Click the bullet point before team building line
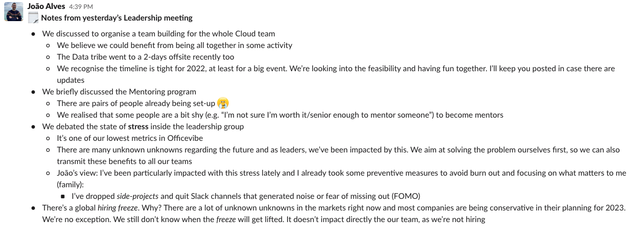This screenshot has width=644, height=230. (x=33, y=34)
